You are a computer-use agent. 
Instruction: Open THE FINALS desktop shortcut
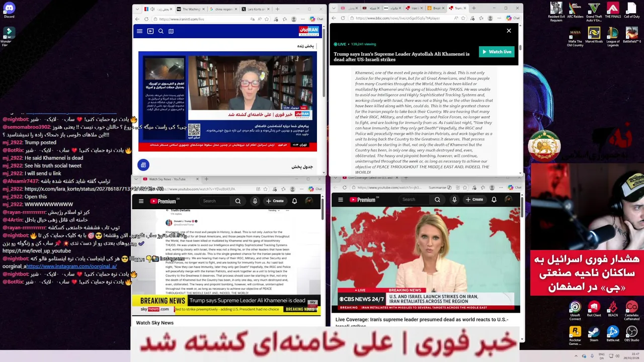pyautogui.click(x=613, y=11)
